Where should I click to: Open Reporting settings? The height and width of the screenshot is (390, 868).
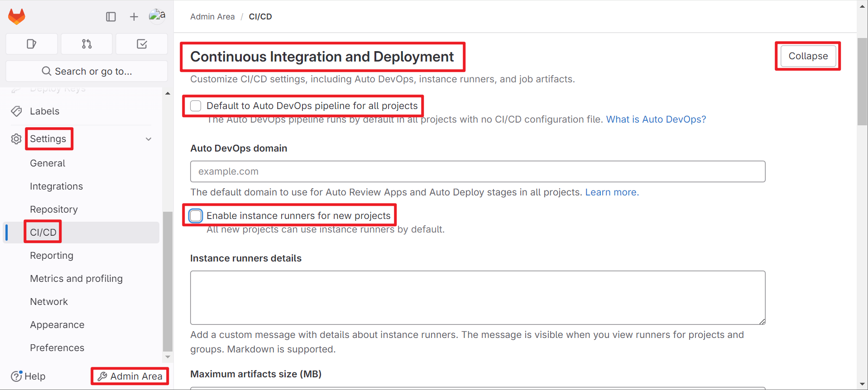(52, 256)
